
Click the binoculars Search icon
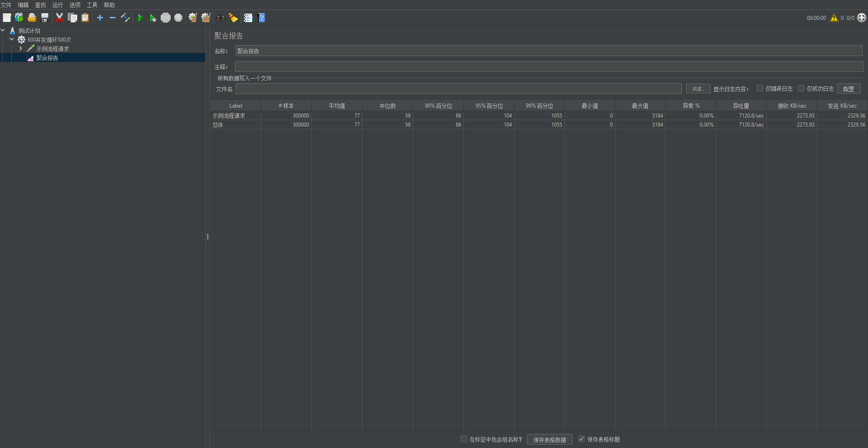[x=221, y=18]
